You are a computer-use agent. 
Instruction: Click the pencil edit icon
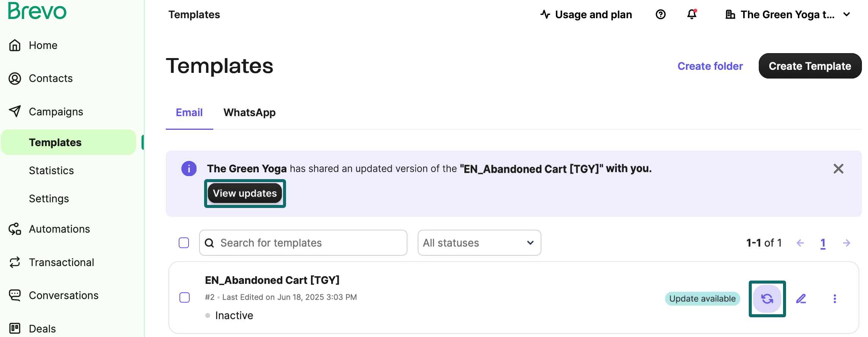click(x=801, y=299)
